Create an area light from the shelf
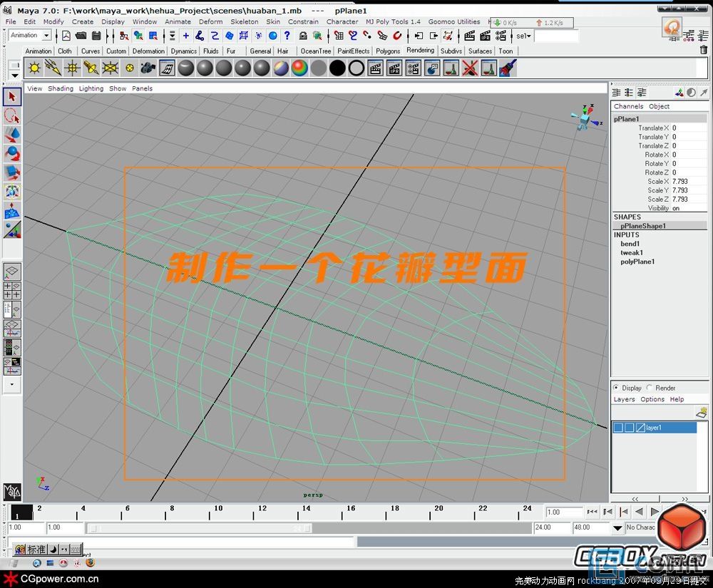Viewport: 713px width, 588px height. (x=111, y=68)
